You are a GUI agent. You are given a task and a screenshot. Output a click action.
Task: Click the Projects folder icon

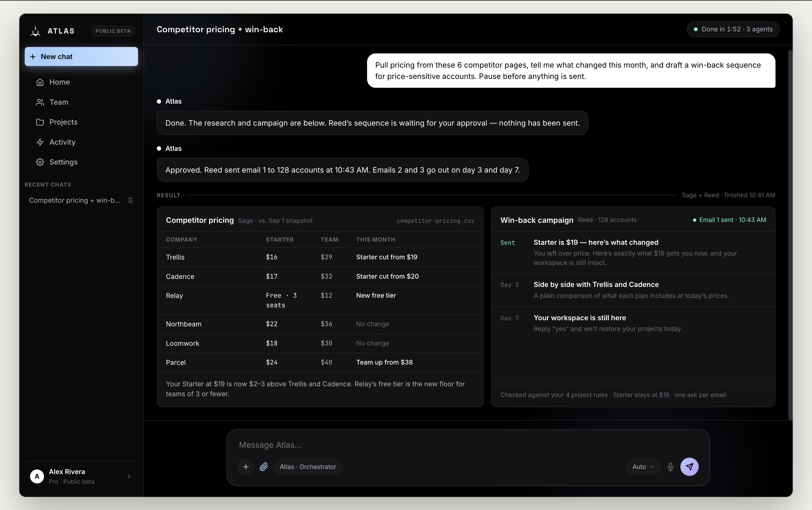tap(40, 122)
